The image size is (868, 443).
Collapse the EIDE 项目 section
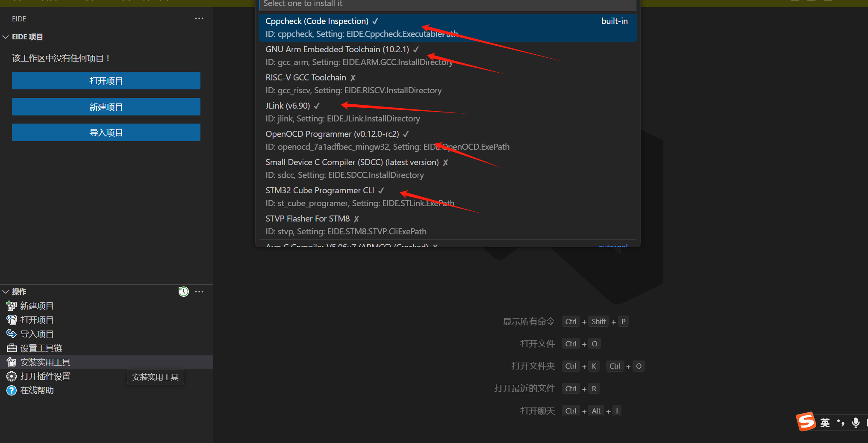[6, 37]
